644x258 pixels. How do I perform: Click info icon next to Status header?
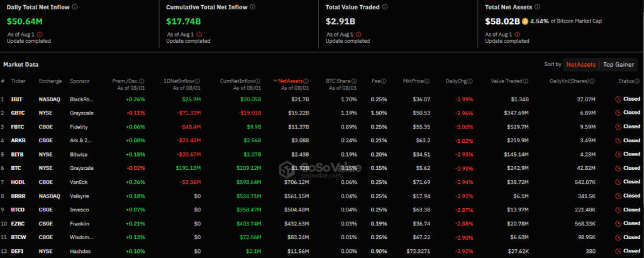(637, 81)
